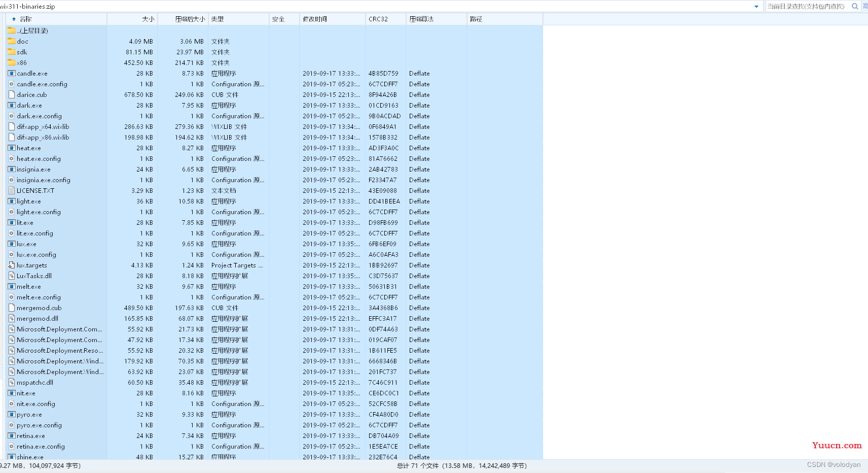Click the archive search input field

[807, 6]
